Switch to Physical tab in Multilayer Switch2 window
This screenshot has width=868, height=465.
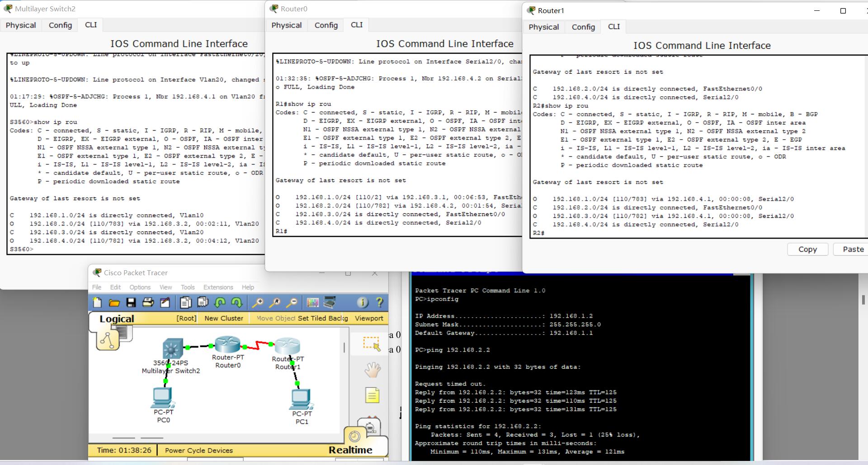pos(21,25)
